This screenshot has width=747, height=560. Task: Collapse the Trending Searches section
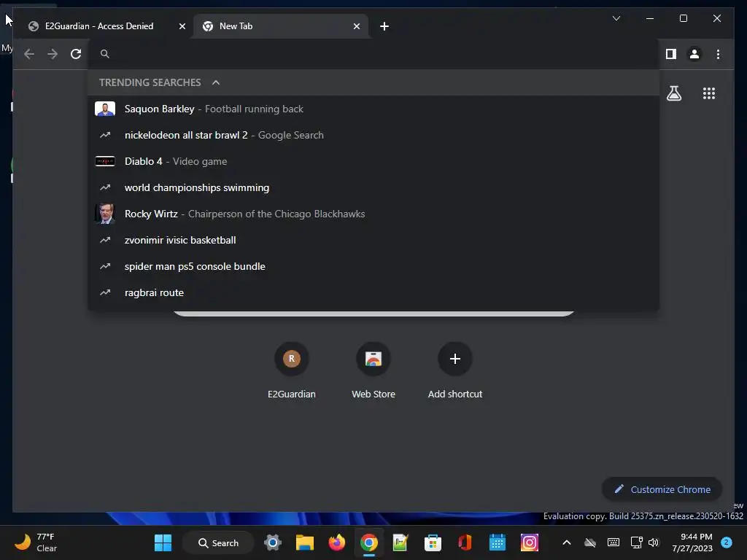tap(216, 82)
